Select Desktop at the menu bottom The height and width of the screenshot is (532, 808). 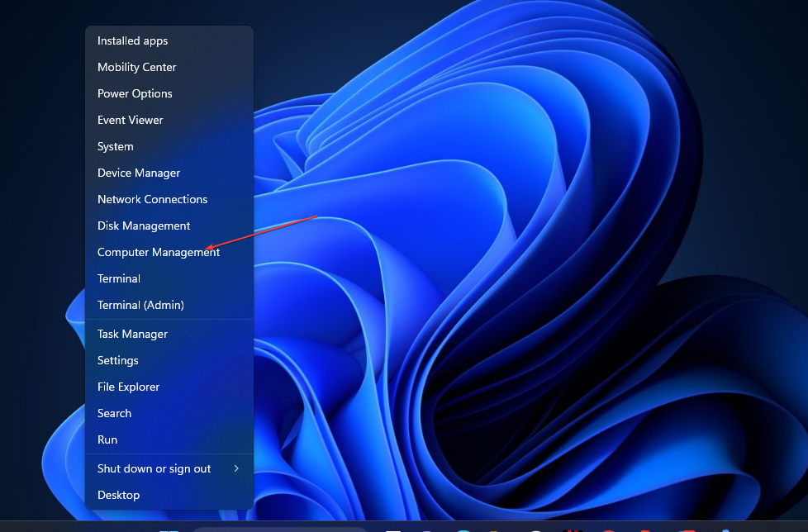coord(118,495)
